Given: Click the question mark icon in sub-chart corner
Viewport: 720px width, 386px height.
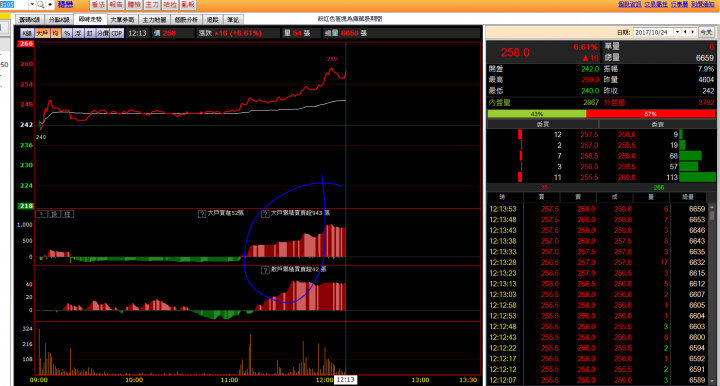Looking at the screenshot, I should pos(41,214).
